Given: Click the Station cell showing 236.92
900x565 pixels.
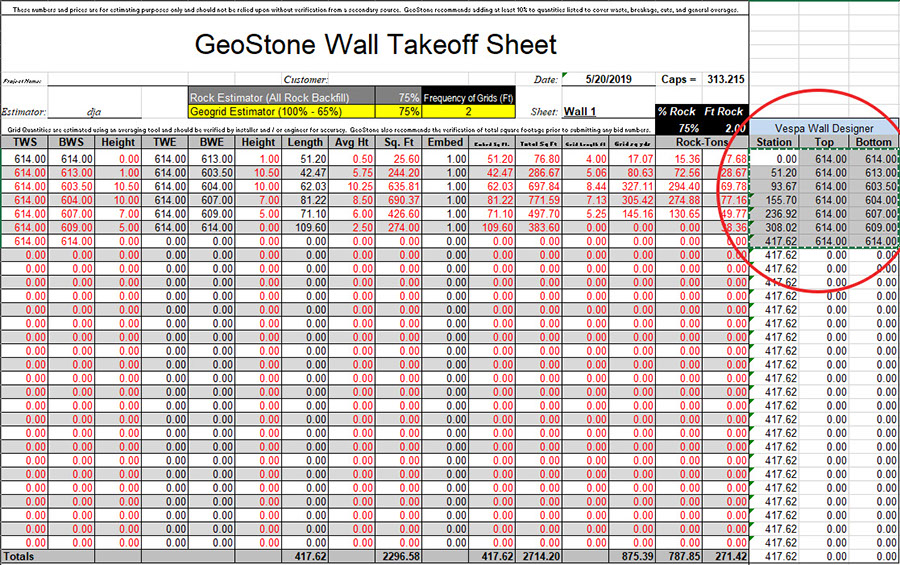Looking at the screenshot, I should pos(774,213).
